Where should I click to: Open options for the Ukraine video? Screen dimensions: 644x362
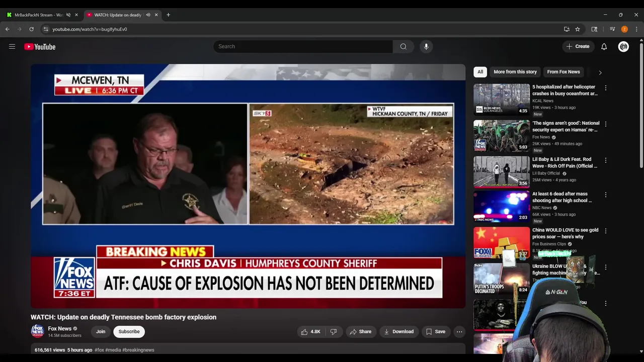click(x=605, y=267)
